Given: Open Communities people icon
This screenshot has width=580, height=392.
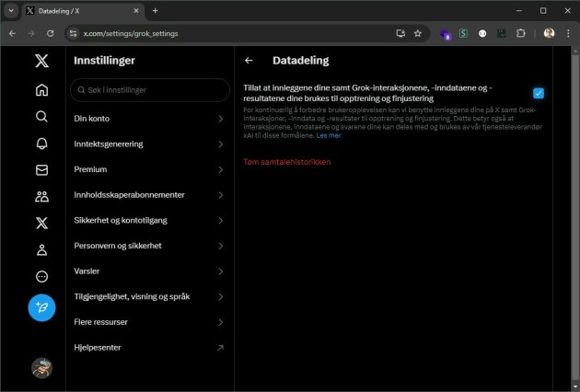Looking at the screenshot, I should 41,197.
